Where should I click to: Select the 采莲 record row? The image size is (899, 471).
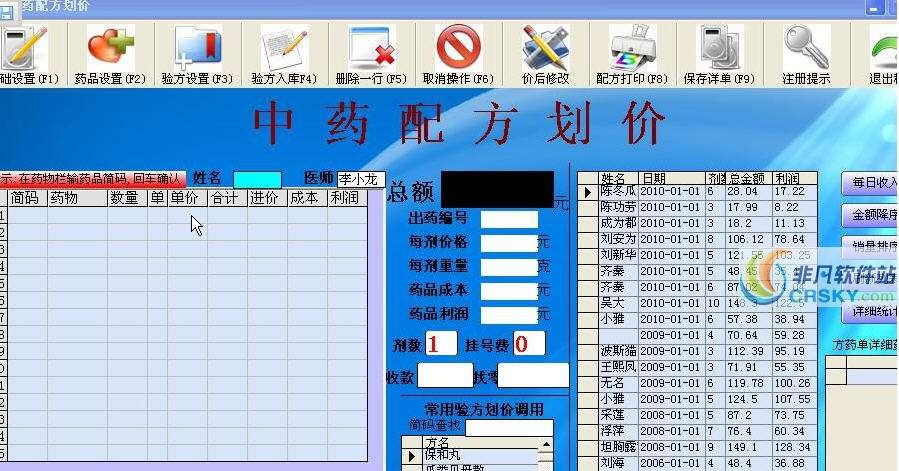(x=697, y=415)
